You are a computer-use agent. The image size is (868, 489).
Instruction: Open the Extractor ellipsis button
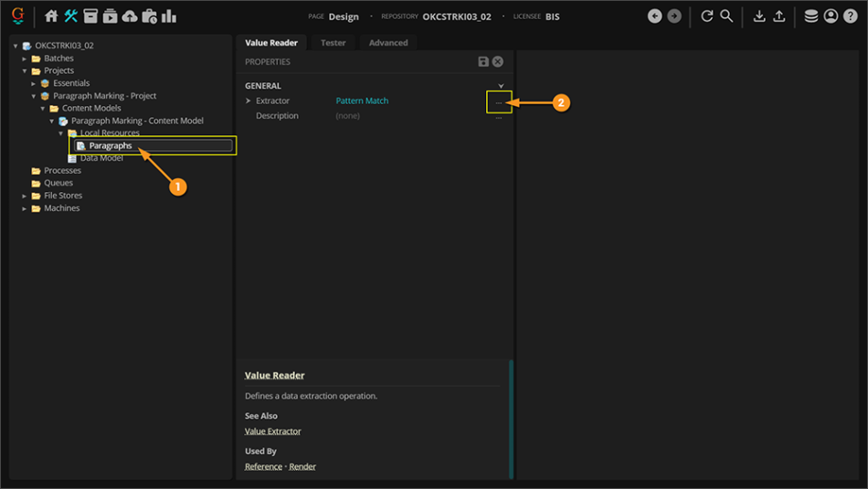pyautogui.click(x=498, y=102)
